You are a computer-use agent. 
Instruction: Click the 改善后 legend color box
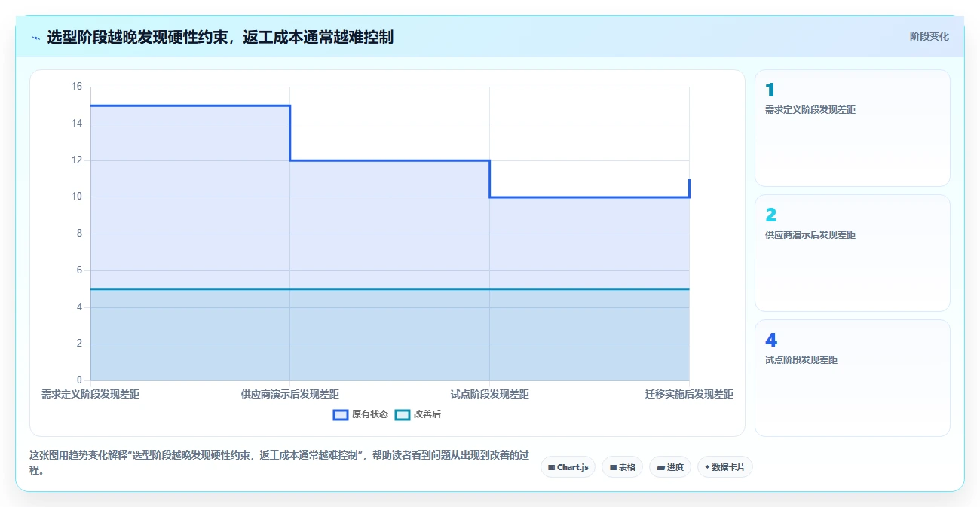click(x=403, y=414)
